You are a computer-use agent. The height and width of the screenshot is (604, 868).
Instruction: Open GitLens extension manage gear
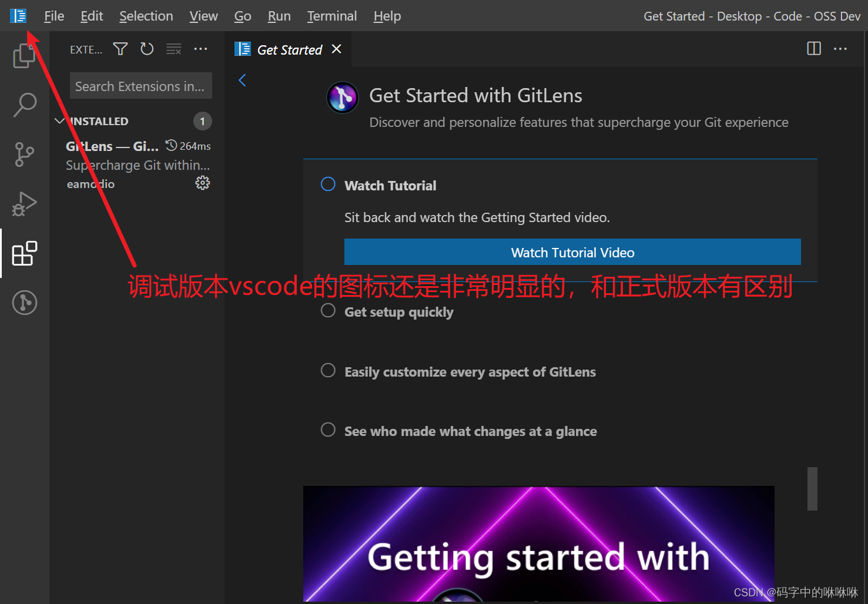point(202,183)
